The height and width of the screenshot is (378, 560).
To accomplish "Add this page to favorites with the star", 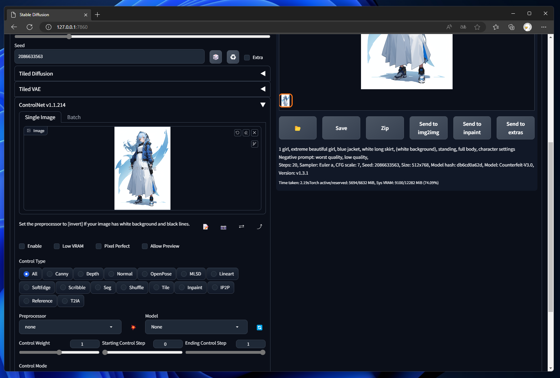I will pos(477,27).
